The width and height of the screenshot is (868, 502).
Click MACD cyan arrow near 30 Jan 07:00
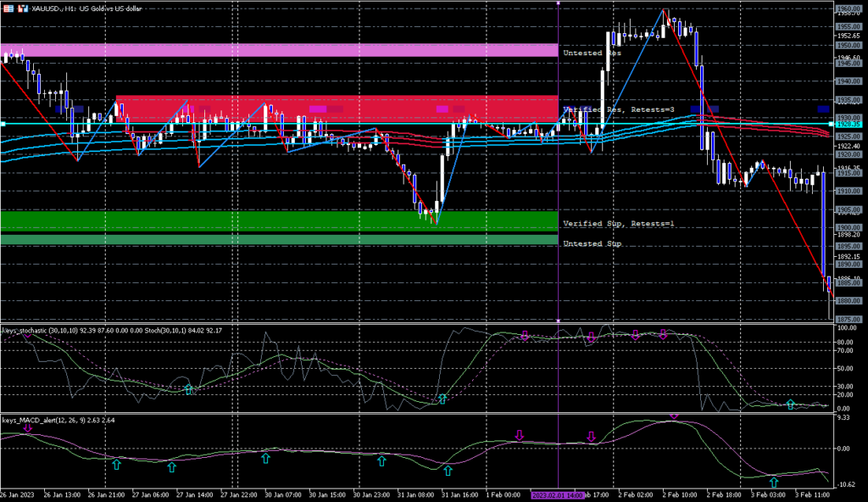265,458
